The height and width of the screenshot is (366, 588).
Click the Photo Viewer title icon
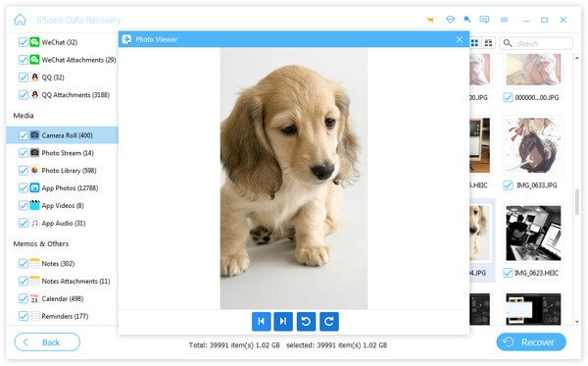[x=126, y=39]
